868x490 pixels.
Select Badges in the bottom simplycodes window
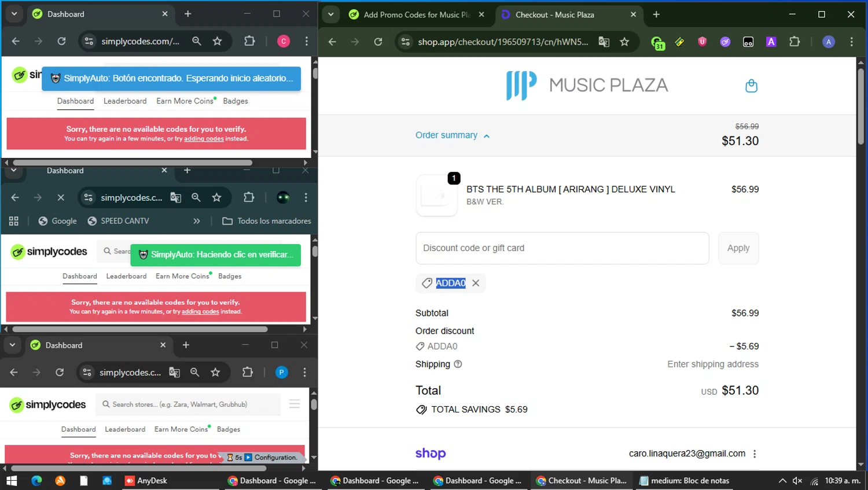coord(229,429)
